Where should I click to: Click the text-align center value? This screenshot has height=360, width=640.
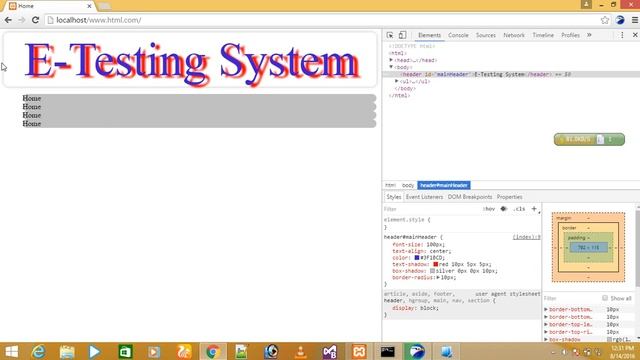click(440, 251)
